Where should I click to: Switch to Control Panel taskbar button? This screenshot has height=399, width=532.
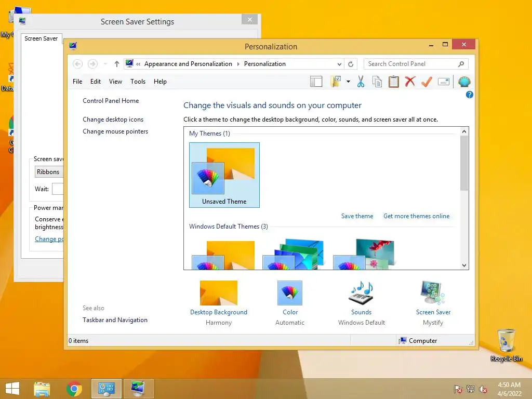coord(106,389)
